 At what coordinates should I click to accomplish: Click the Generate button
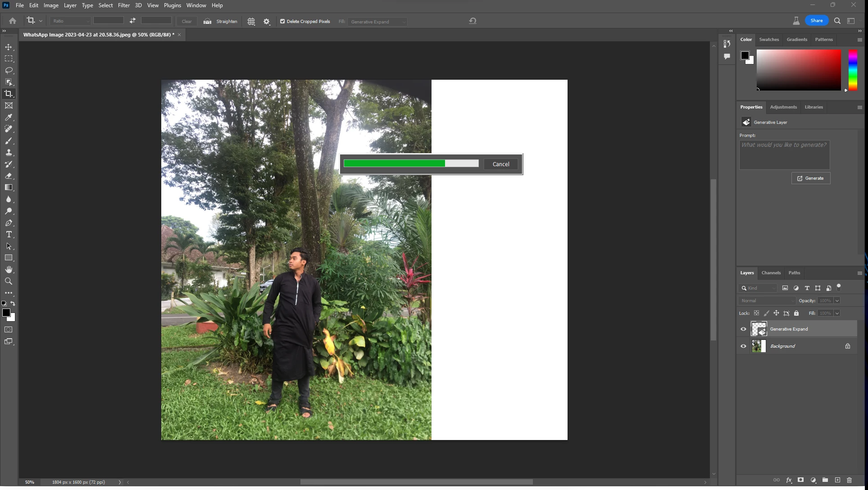point(810,178)
